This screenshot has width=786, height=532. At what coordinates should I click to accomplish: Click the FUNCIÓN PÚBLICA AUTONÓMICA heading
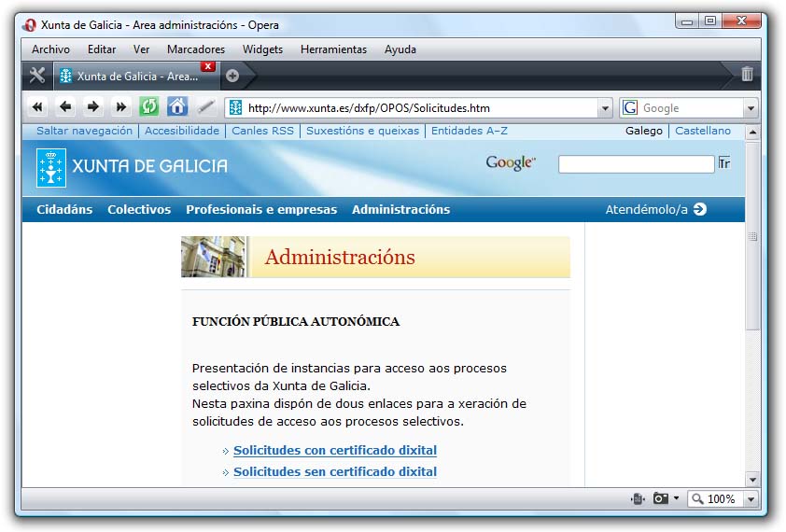pyautogui.click(x=296, y=321)
